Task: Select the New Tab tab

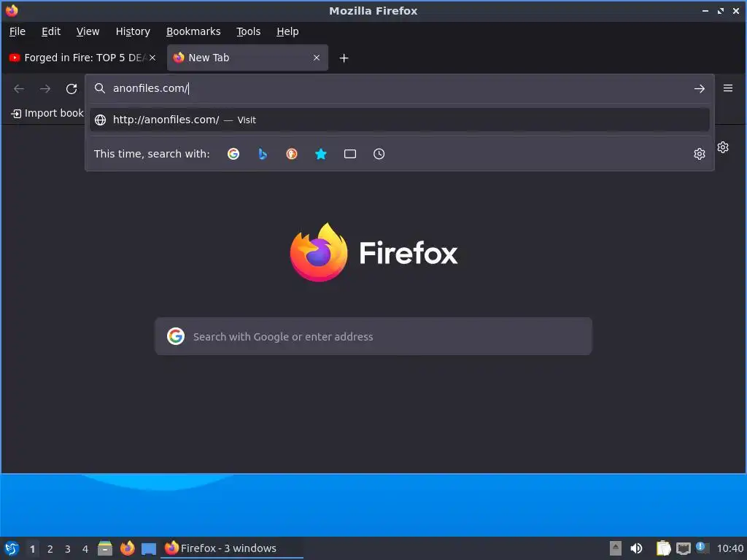Action: (x=247, y=58)
